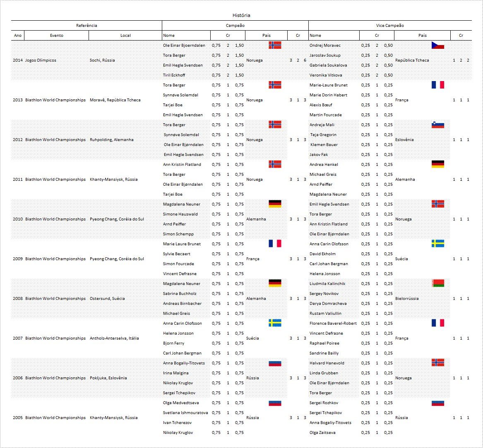Click the Local column header
This screenshot has height=448, width=483.
[125, 36]
